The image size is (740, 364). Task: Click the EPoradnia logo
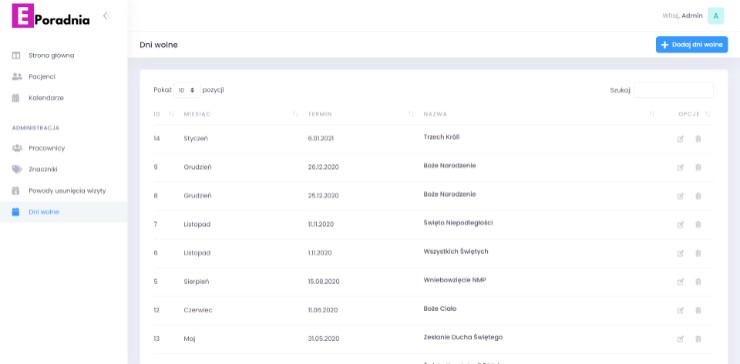click(50, 16)
